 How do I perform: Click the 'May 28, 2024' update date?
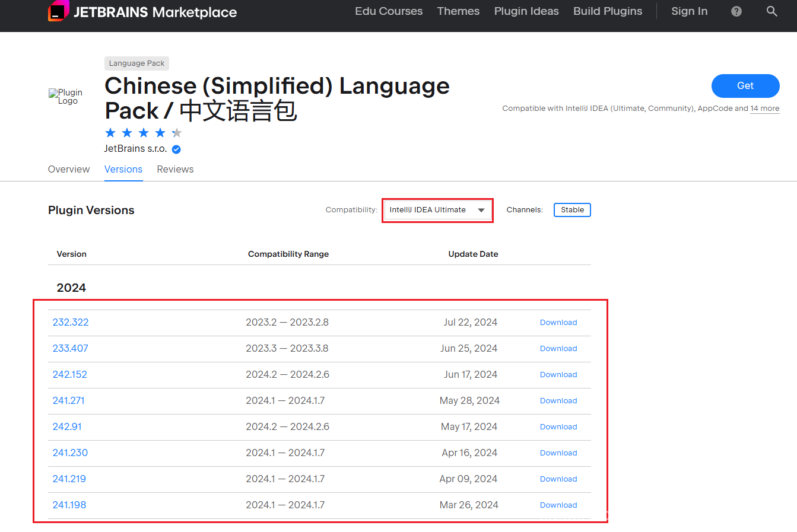(x=469, y=401)
